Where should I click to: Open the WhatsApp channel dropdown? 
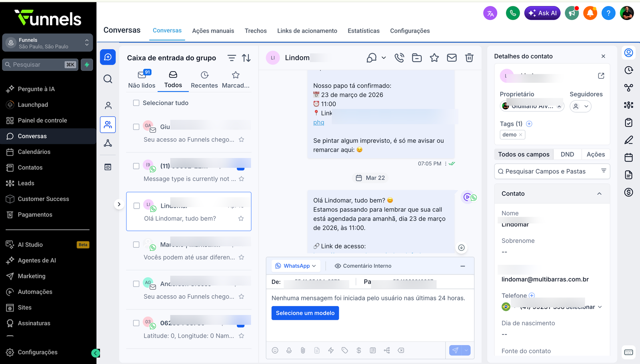[x=296, y=266]
